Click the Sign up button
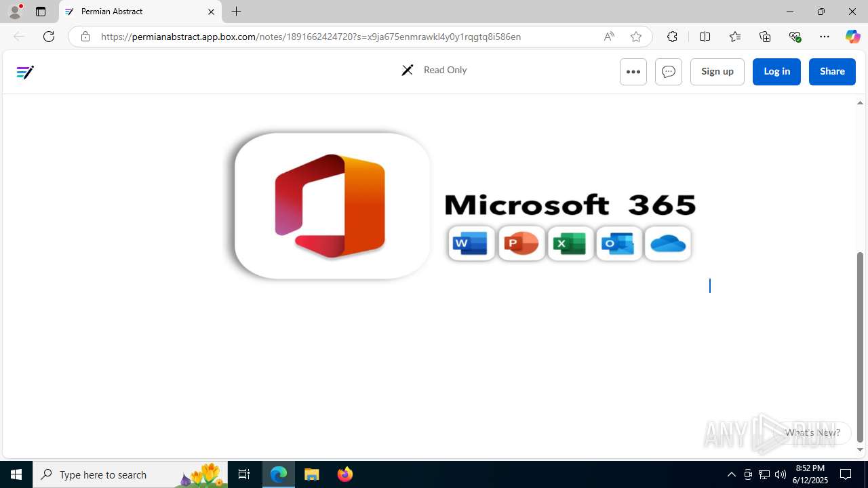Viewport: 868px width, 488px height. pos(717,72)
